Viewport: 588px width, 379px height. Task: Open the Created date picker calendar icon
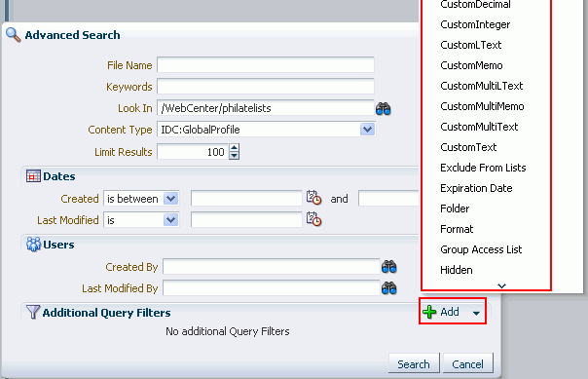click(313, 198)
